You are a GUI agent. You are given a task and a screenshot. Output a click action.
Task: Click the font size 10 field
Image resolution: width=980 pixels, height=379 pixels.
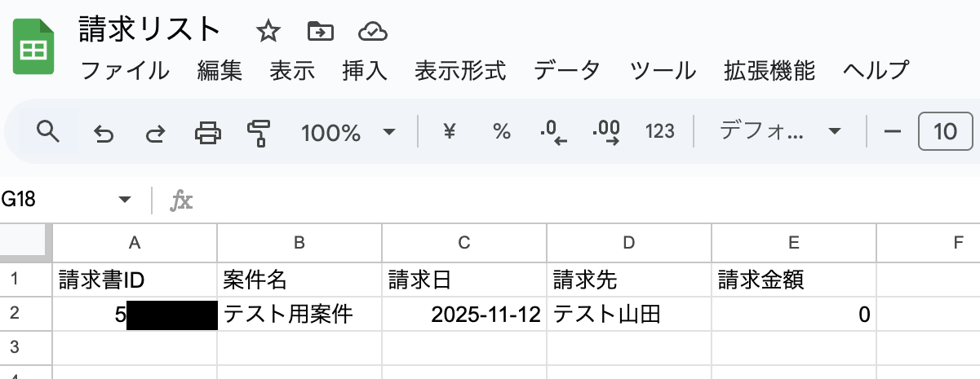click(945, 131)
